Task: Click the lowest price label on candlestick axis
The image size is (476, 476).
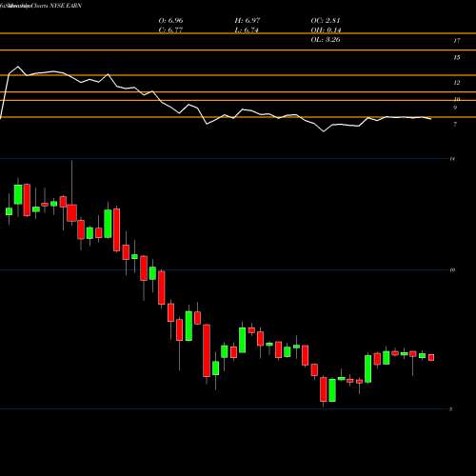Action: tap(451, 409)
